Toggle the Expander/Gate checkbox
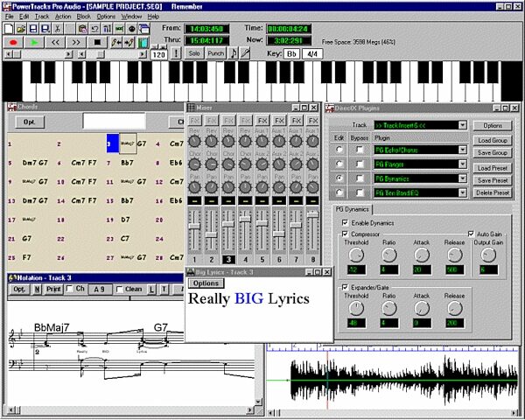 345,287
